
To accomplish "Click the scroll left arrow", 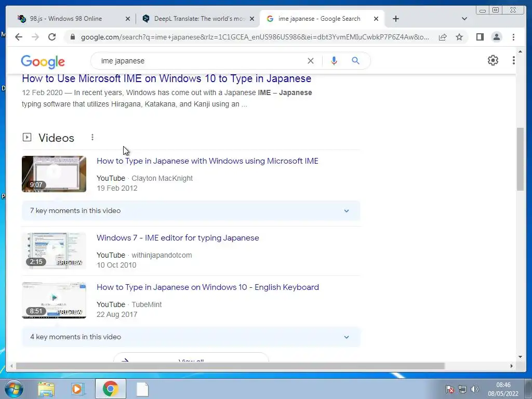I will (x=11, y=366).
